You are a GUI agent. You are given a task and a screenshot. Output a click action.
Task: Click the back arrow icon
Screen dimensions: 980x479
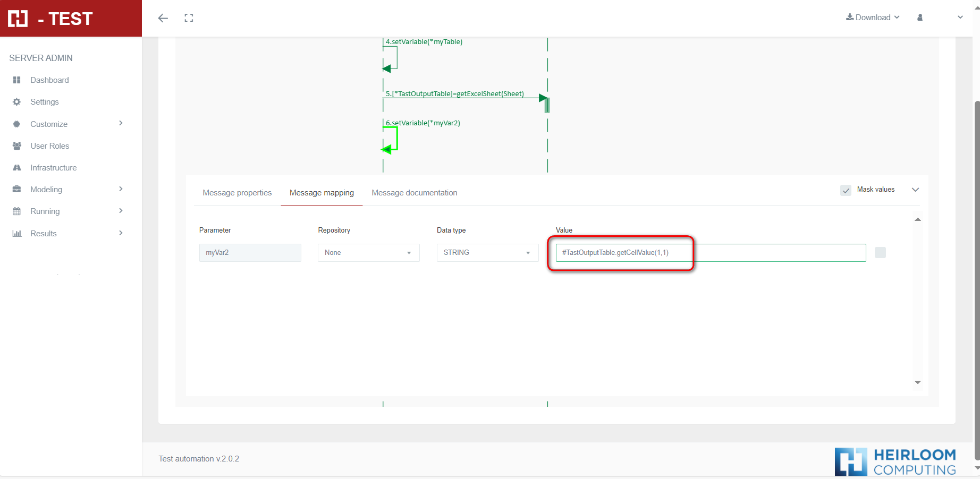coord(163,18)
